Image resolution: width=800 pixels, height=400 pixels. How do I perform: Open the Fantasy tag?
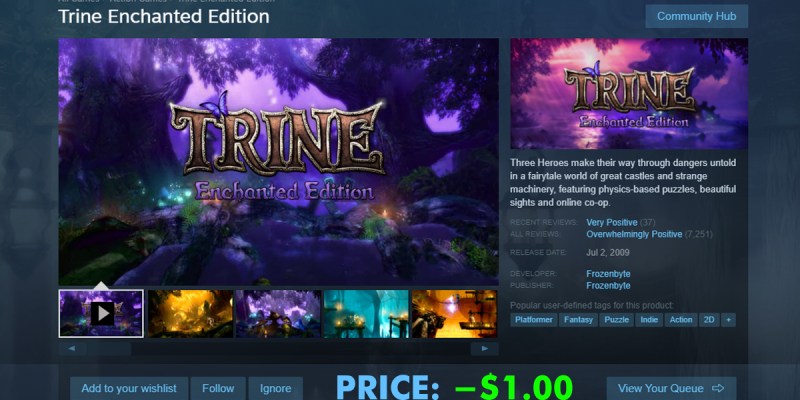click(x=579, y=320)
